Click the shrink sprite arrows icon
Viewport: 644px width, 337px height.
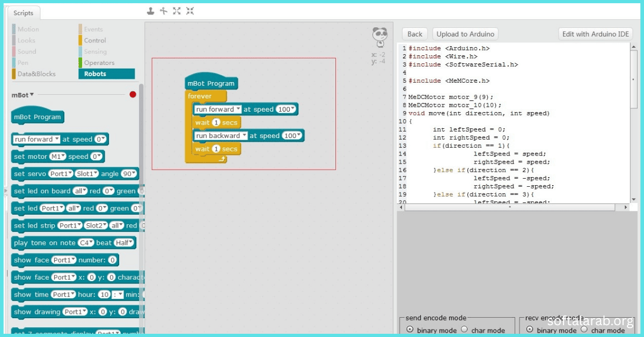(190, 11)
